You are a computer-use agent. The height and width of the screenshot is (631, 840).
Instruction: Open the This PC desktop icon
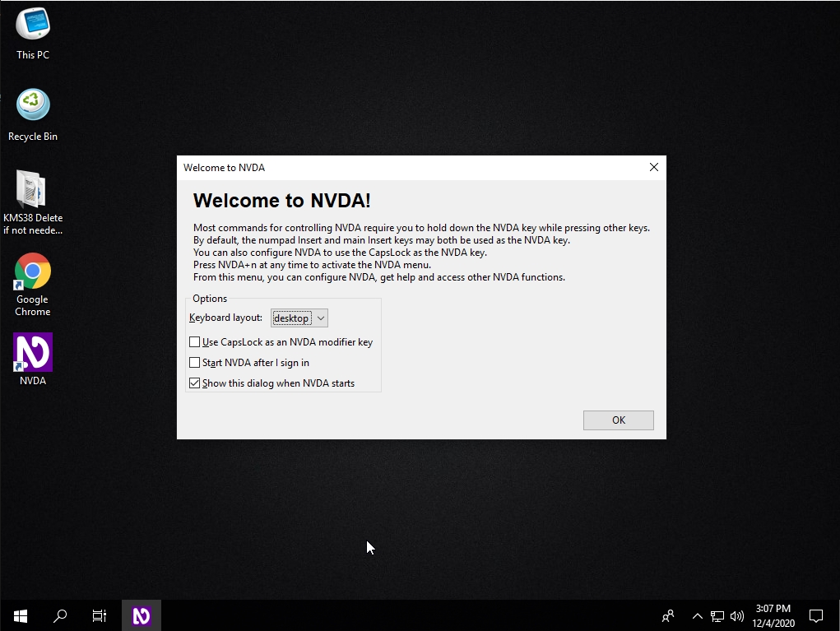[33, 33]
